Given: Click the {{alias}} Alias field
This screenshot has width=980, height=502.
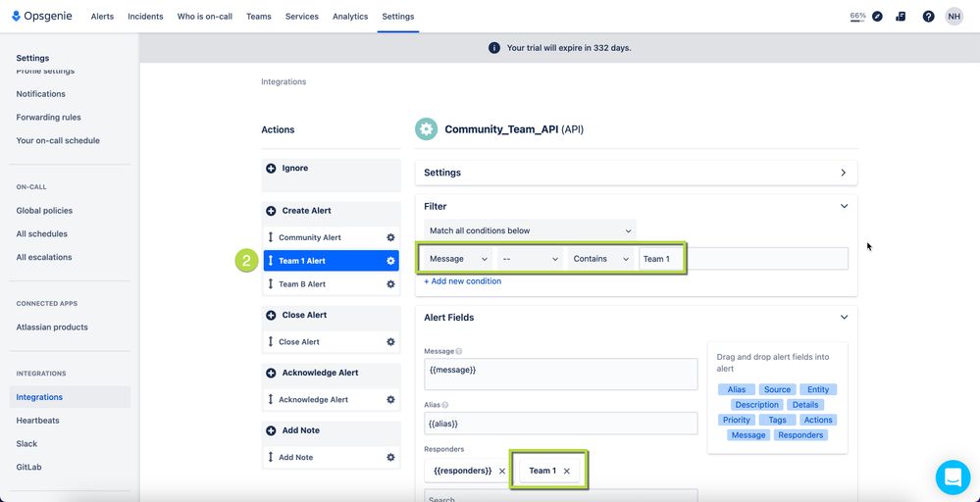Looking at the screenshot, I should (560, 424).
